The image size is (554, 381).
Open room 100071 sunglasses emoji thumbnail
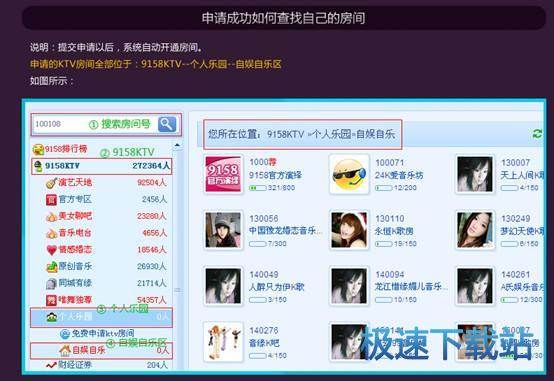349,175
